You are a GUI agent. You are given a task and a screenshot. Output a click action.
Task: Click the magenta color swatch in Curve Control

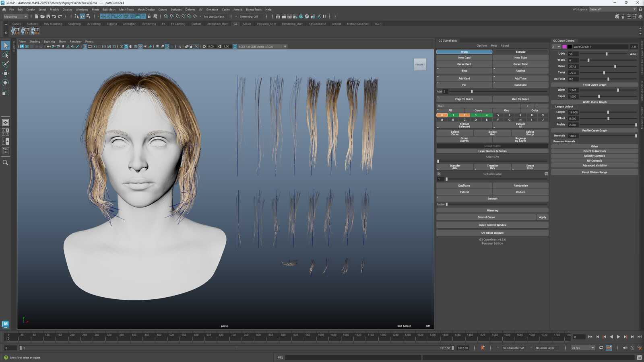[x=564, y=47]
